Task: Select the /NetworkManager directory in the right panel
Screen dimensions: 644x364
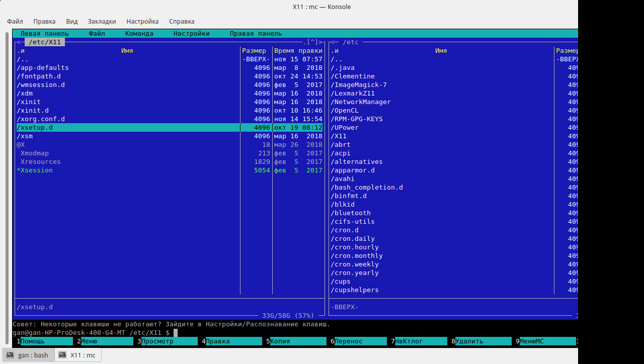Action: coord(360,102)
